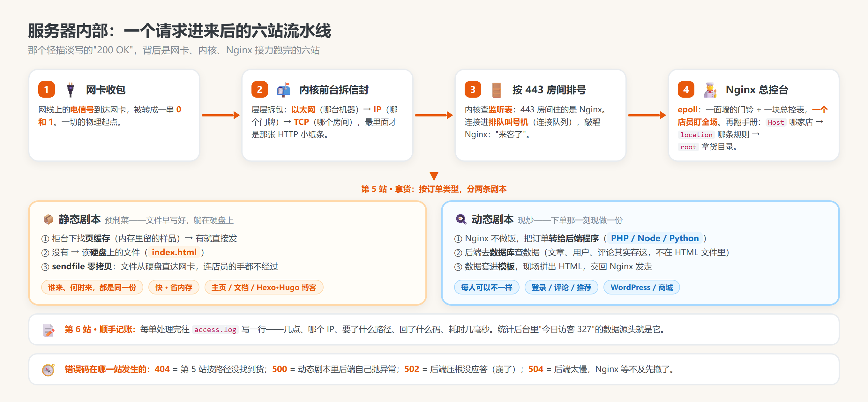Click the orange step badge numbered 2
This screenshot has height=402, width=868.
pyautogui.click(x=259, y=89)
